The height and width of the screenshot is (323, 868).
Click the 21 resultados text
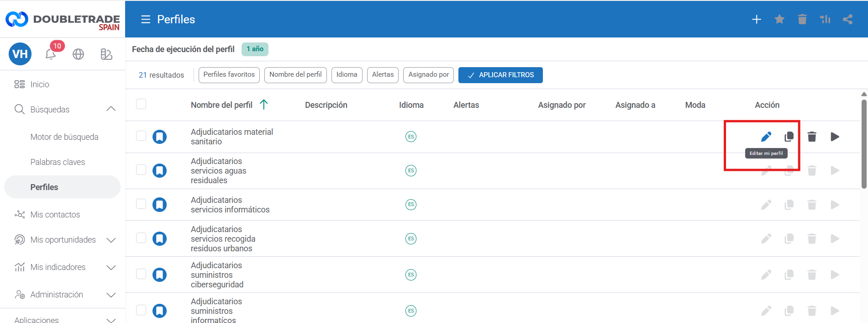(x=162, y=75)
